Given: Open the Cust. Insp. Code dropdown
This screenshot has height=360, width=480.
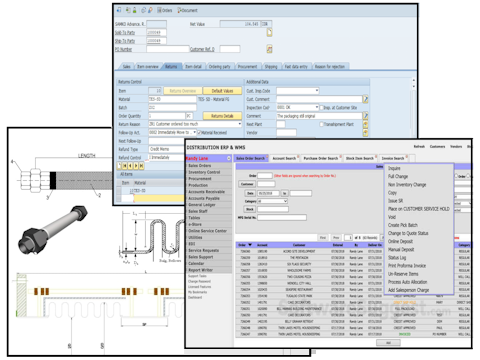Looking at the screenshot, I should (x=317, y=91).
